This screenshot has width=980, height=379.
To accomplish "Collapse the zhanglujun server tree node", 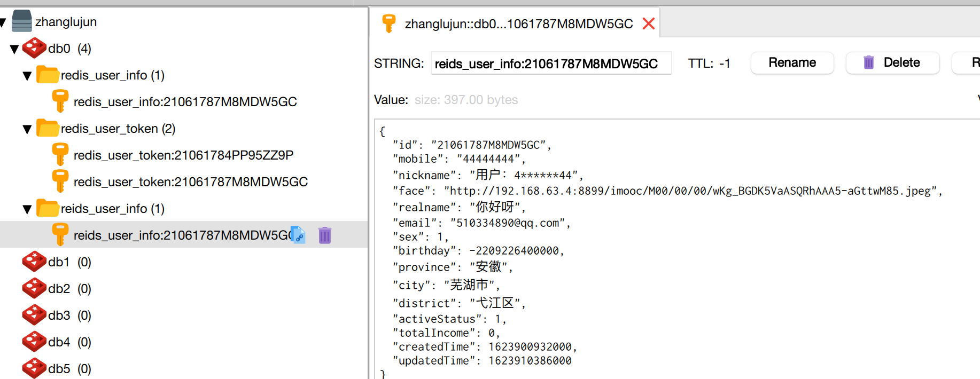I will tap(2, 22).
